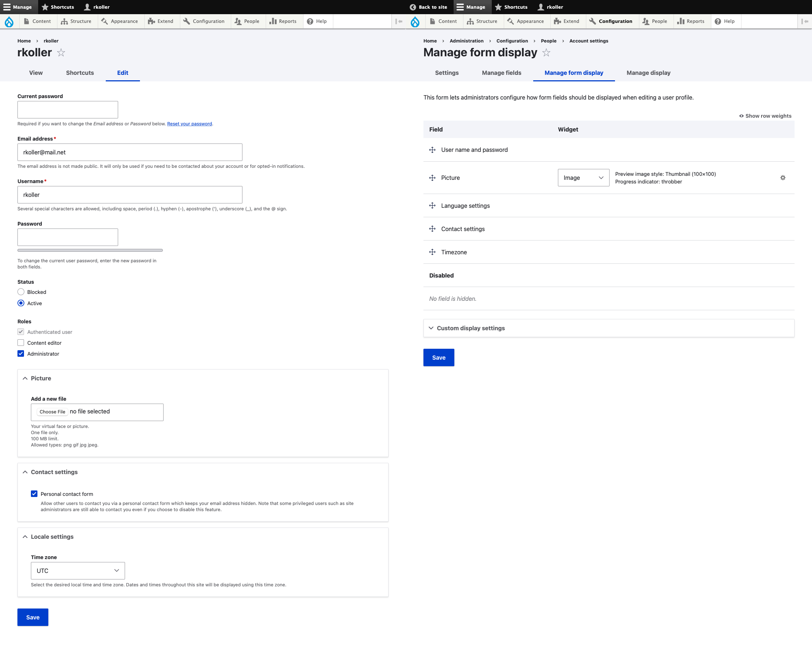The width and height of the screenshot is (812, 667).
Task: Switch to the View tab on rkoller profile
Action: [x=36, y=73]
